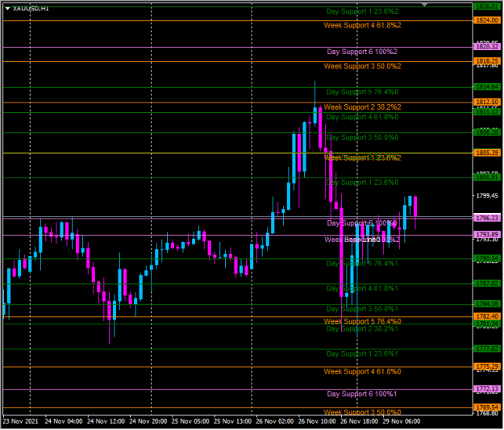Click the green 1781.34 price tag
This screenshot has width=504, height=430.
(487, 324)
